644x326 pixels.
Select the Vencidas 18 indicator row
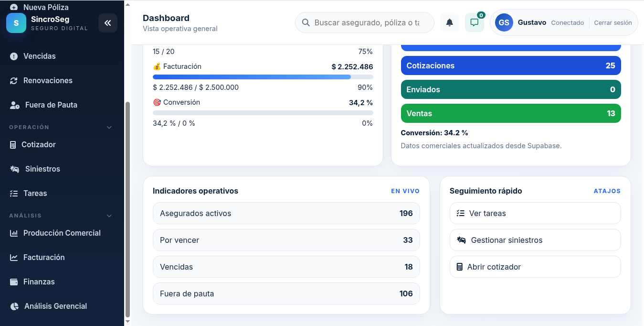coord(286,267)
